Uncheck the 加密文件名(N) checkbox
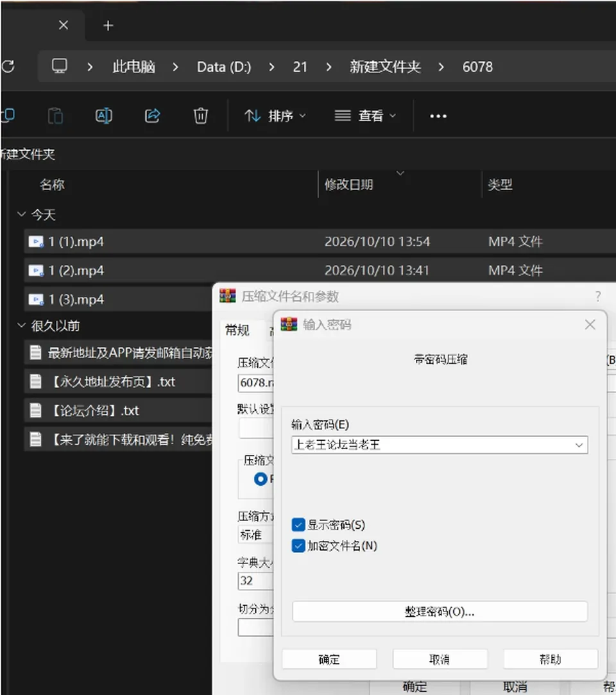Image resolution: width=616 pixels, height=695 pixels. click(x=298, y=545)
